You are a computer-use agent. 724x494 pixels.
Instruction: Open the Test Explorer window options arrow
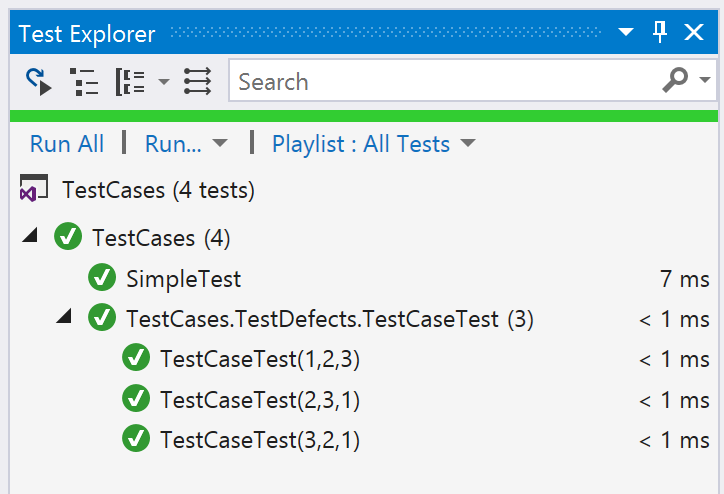(x=626, y=32)
